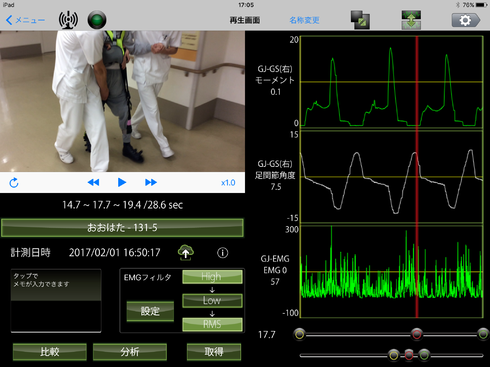Viewport: 490px width, 367px height.
Task: Open EMG filter 設定 button
Action: pyautogui.click(x=150, y=311)
